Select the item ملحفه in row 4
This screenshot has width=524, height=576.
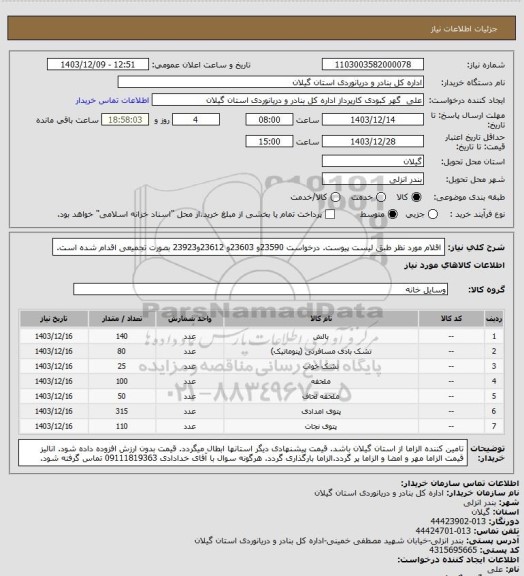click(x=321, y=381)
